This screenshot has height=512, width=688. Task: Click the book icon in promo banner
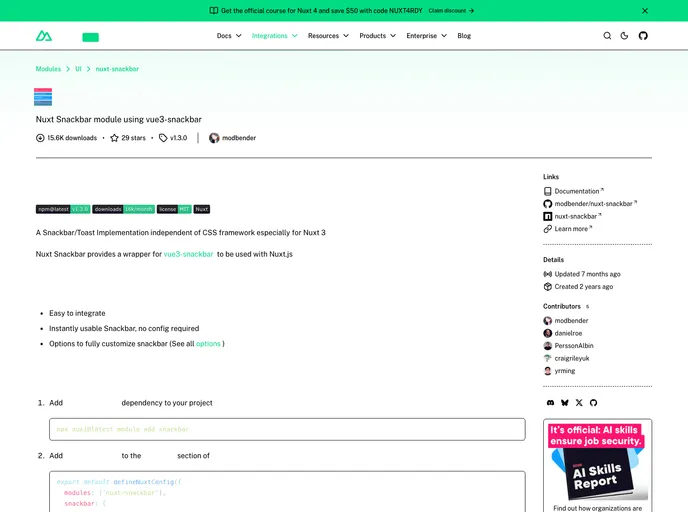point(214,11)
